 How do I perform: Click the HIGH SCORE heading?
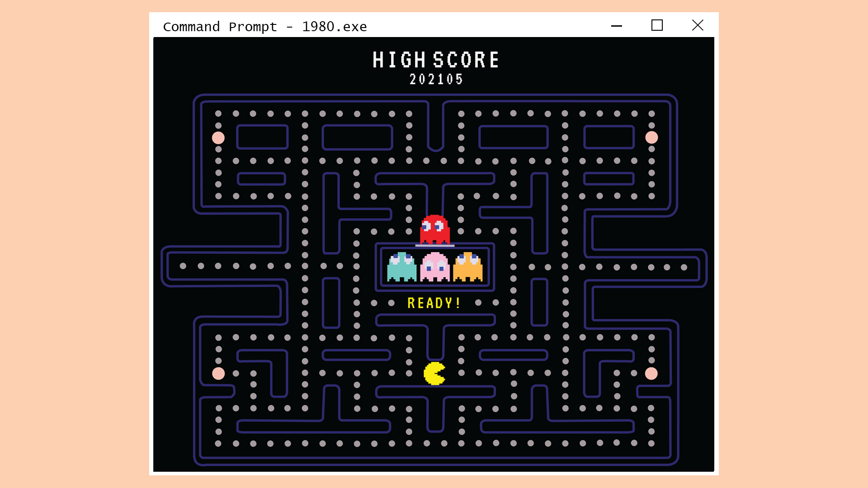tap(436, 60)
